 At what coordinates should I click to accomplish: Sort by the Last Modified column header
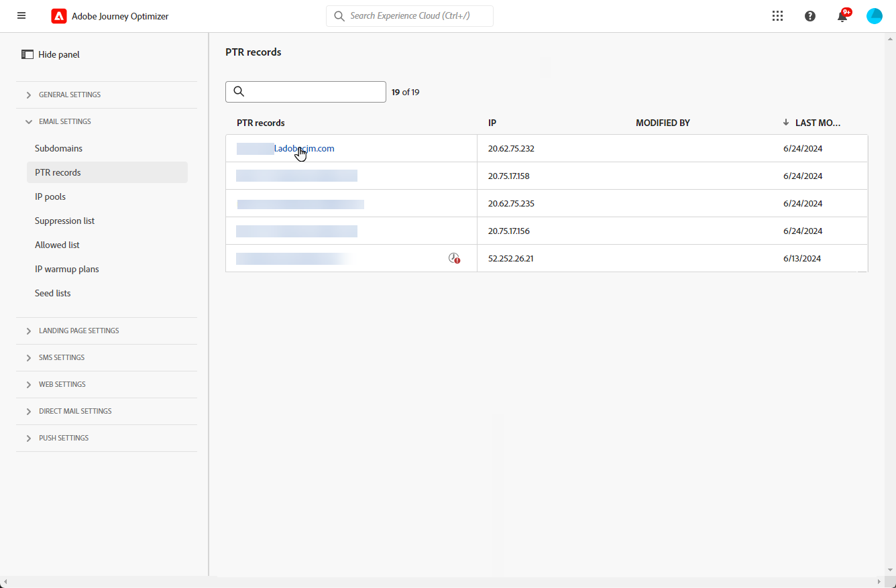coord(817,123)
